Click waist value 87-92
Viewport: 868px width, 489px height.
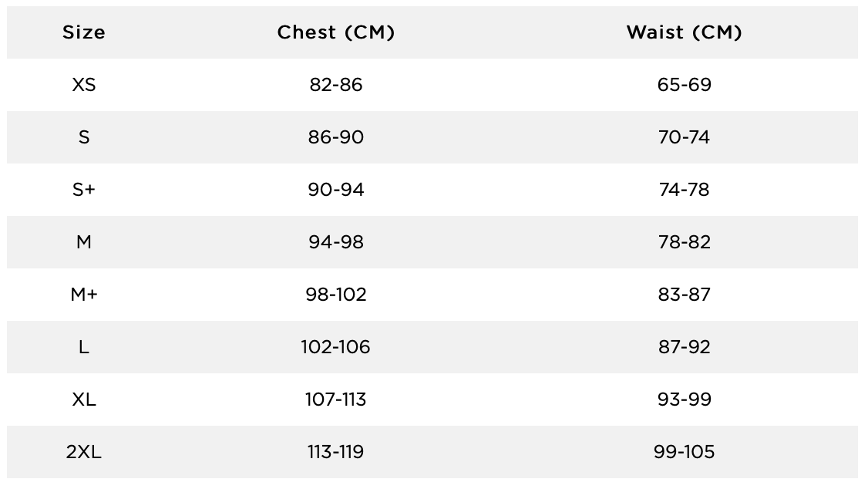(685, 347)
